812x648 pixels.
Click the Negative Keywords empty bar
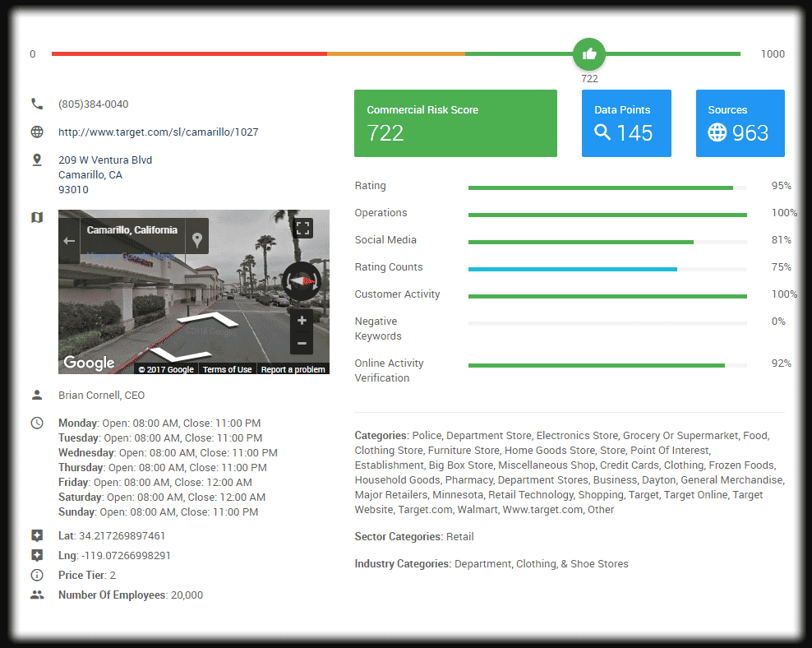(607, 323)
